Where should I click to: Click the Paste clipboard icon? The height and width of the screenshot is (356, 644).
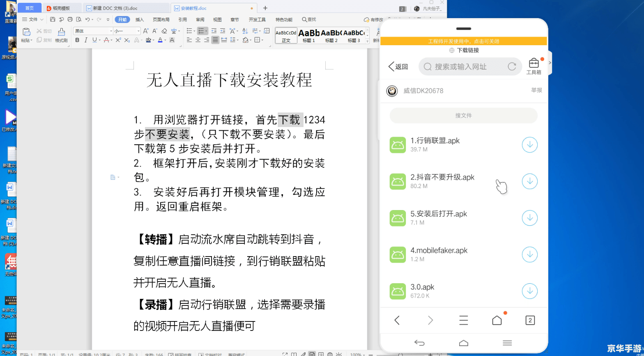26,32
